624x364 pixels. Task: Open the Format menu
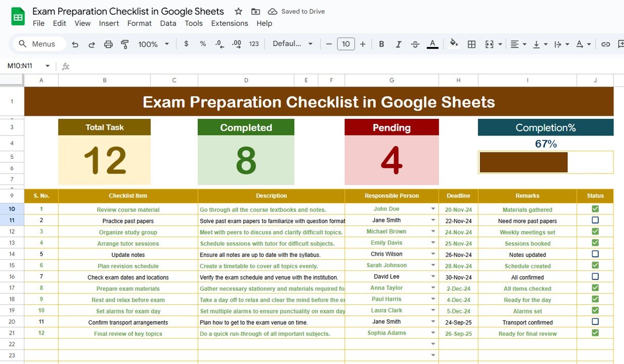tap(140, 23)
